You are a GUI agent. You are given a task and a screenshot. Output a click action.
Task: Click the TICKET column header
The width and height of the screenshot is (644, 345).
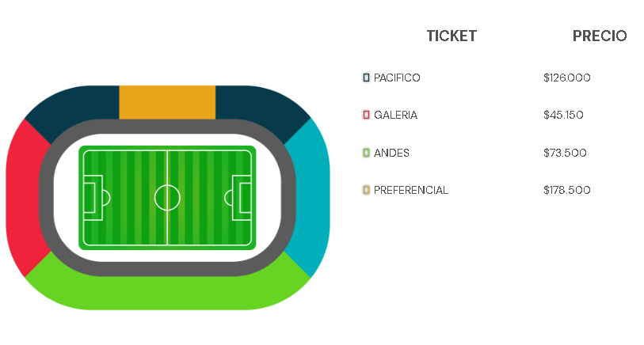click(452, 36)
